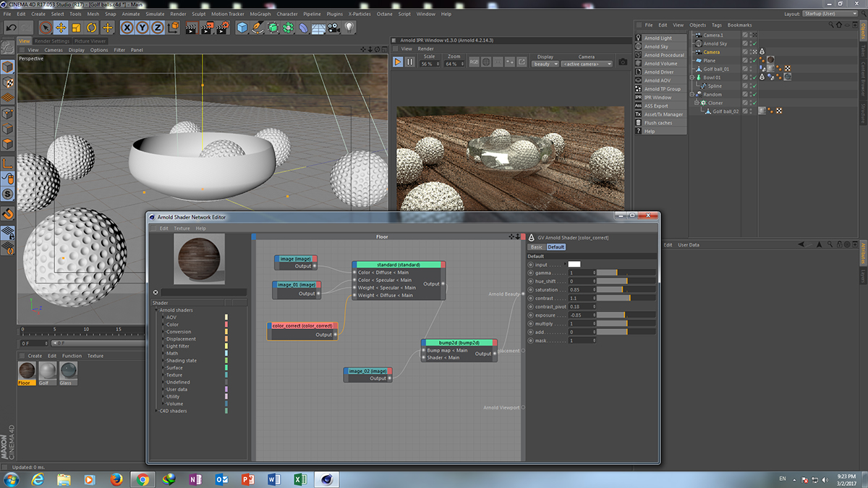This screenshot has height=488, width=868.
Task: Add a Cube primitive from toolbar
Action: click(x=242, y=27)
